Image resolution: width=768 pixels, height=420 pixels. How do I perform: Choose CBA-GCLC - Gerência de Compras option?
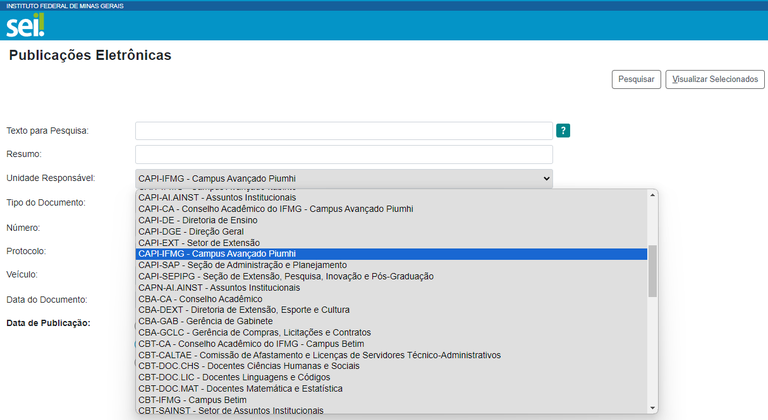click(x=254, y=332)
